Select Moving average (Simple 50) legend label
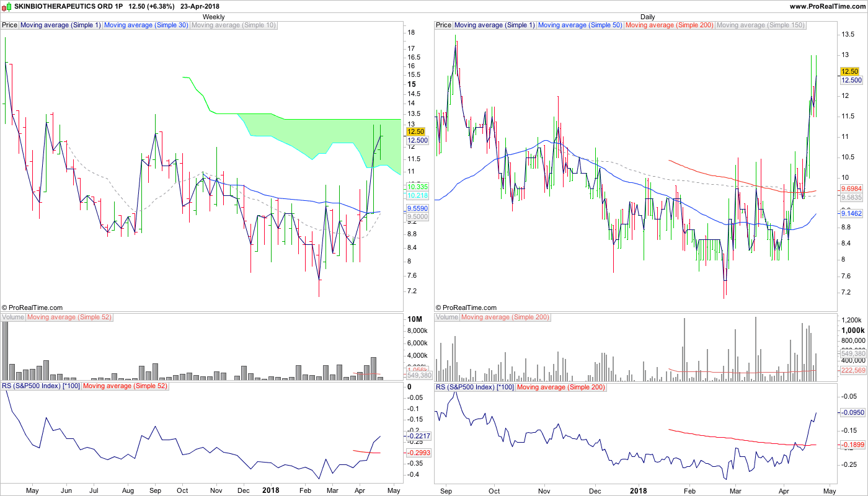Image resolution: width=868 pixels, height=496 pixels. coord(580,25)
